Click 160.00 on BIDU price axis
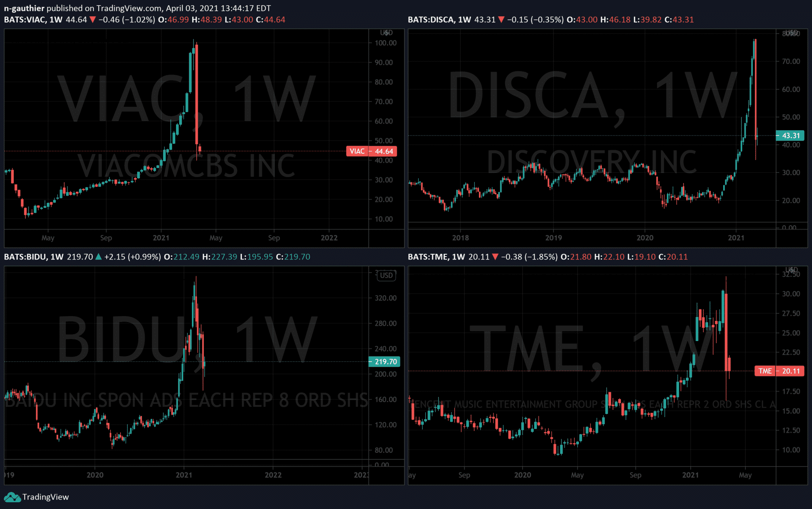The image size is (812, 509). (x=385, y=399)
